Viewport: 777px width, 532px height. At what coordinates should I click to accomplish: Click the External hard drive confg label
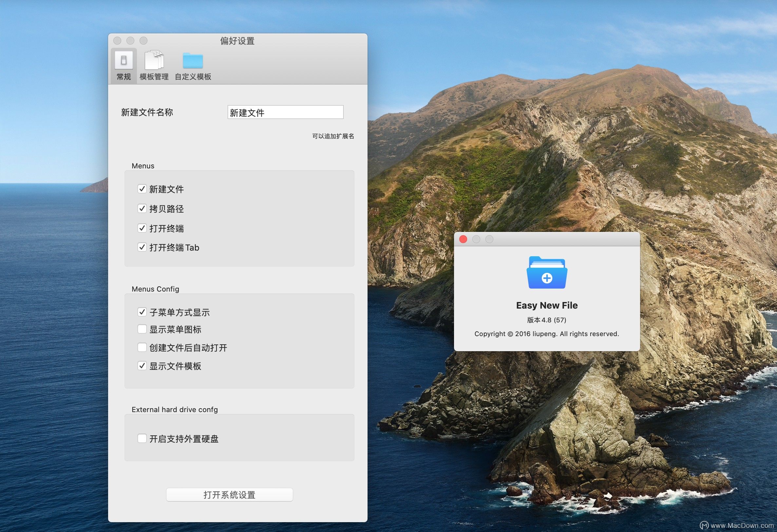tap(175, 409)
